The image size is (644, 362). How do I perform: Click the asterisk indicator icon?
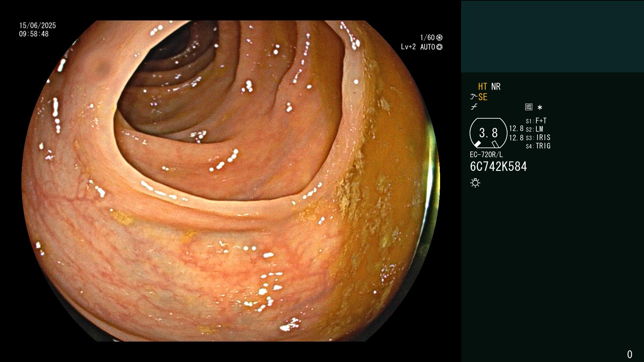click(540, 108)
